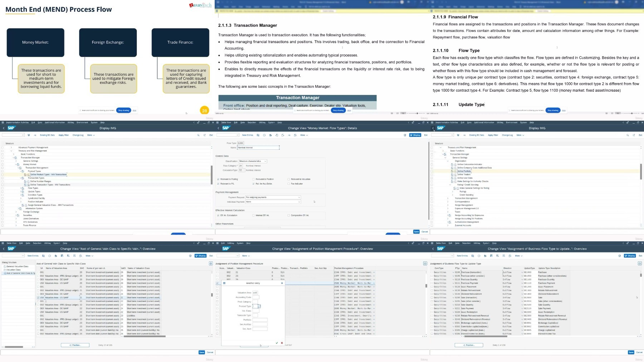The height and width of the screenshot is (362, 644).
Task: Confirm the Another entry dialog with green check
Action: pyautogui.click(x=277, y=343)
